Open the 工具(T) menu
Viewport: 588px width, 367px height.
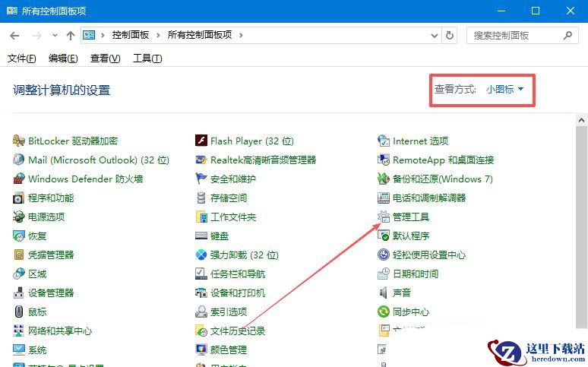click(147, 59)
